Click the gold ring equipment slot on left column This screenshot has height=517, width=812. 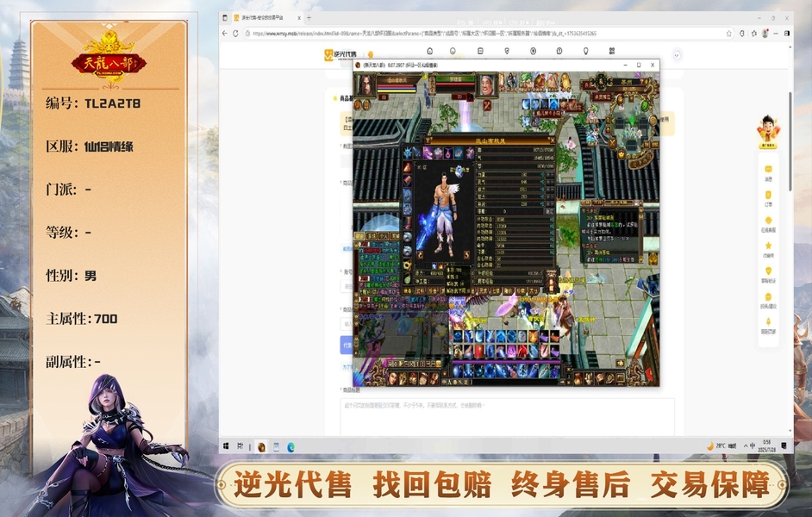pyautogui.click(x=408, y=265)
